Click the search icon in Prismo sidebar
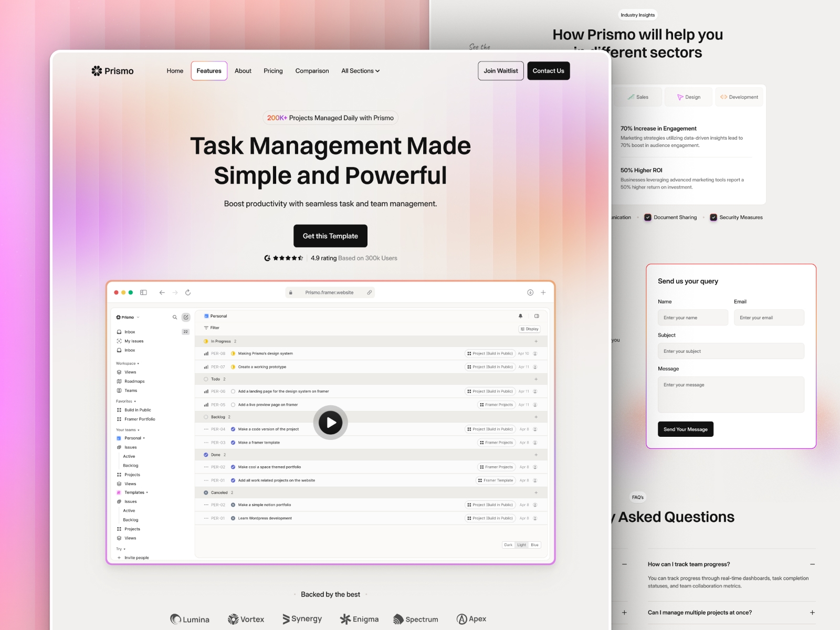 tap(175, 317)
